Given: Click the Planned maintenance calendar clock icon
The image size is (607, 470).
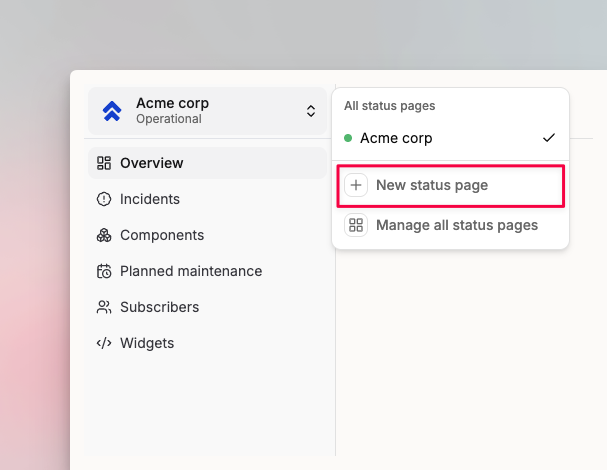Looking at the screenshot, I should click(x=104, y=271).
